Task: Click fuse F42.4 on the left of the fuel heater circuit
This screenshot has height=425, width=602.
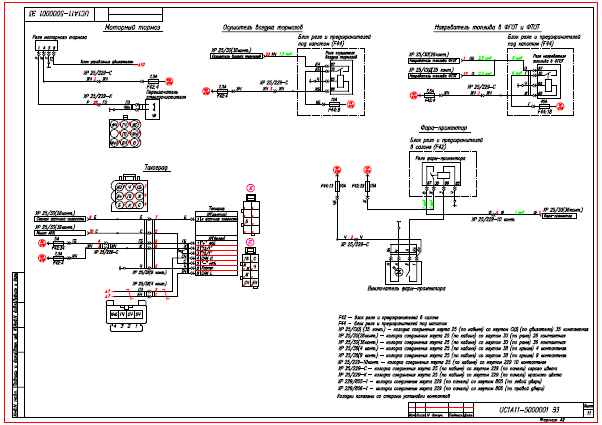Action: 430,94
